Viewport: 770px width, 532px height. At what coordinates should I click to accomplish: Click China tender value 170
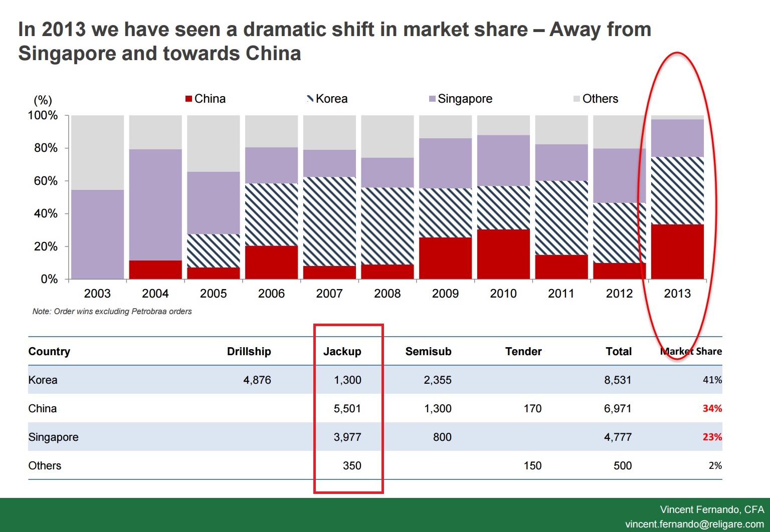click(x=532, y=408)
